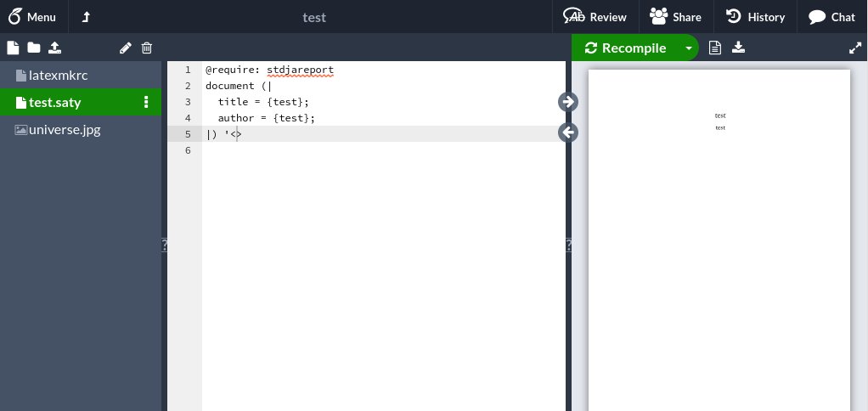Place cursor on 'stdjareport' in line 1
Image resolution: width=868 pixels, height=411 pixels.
pos(300,70)
